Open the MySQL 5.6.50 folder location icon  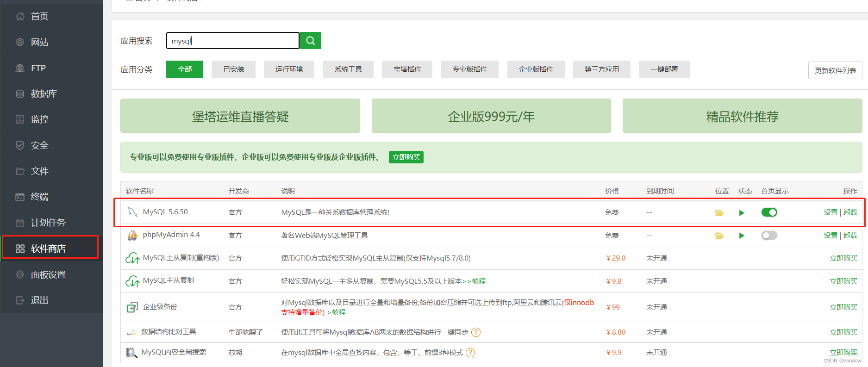(x=719, y=213)
